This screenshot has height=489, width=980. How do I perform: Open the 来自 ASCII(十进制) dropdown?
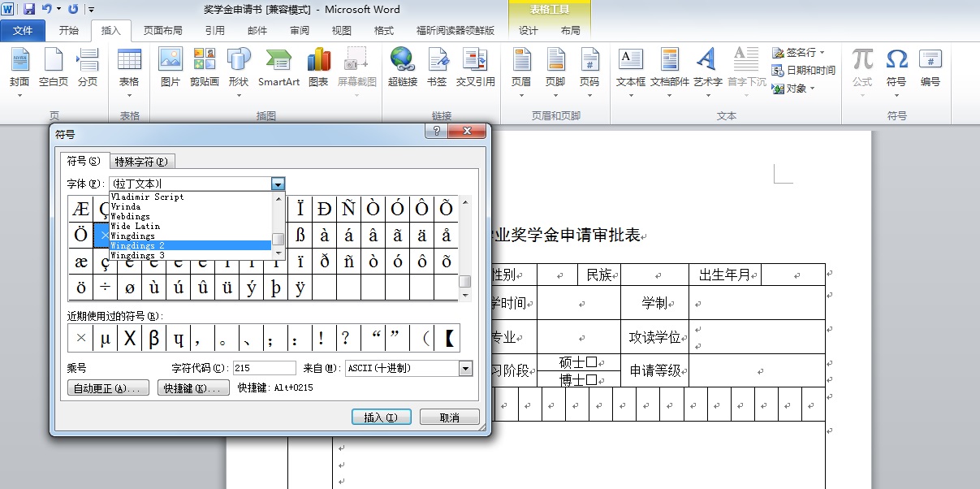click(465, 368)
